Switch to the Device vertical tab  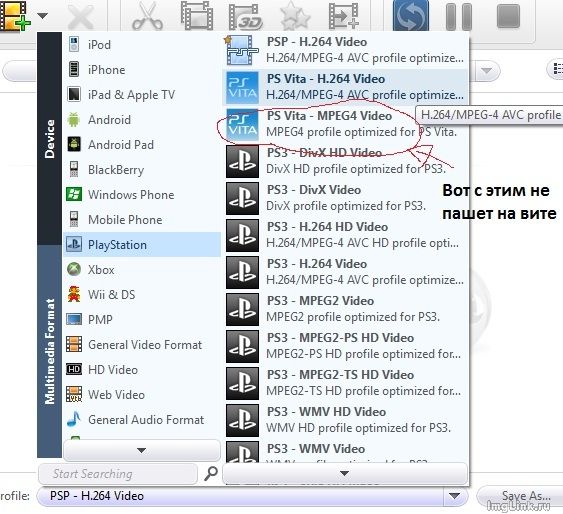(x=50, y=139)
